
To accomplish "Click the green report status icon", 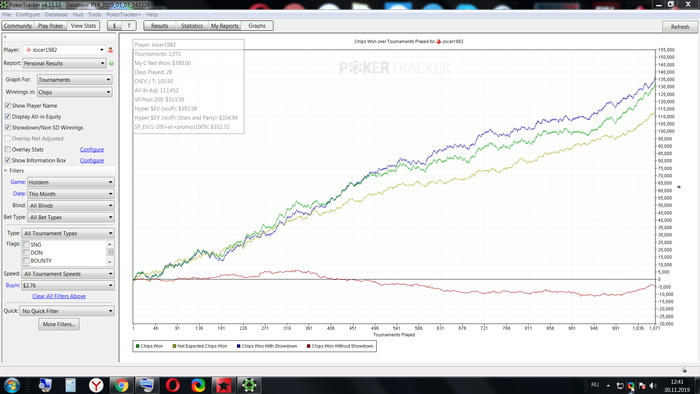I will click(111, 63).
